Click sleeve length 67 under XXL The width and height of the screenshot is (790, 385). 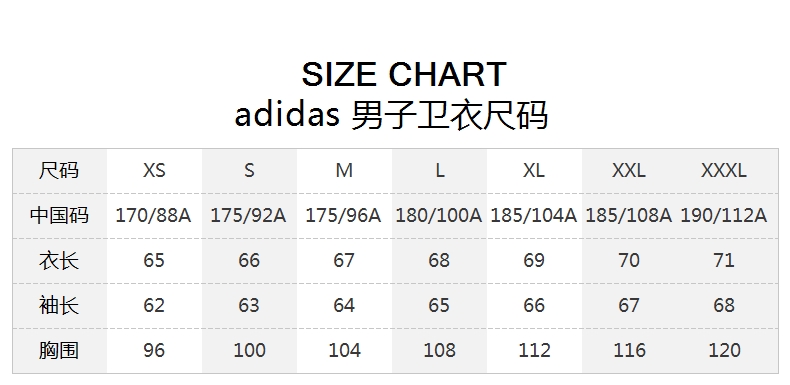tap(629, 305)
